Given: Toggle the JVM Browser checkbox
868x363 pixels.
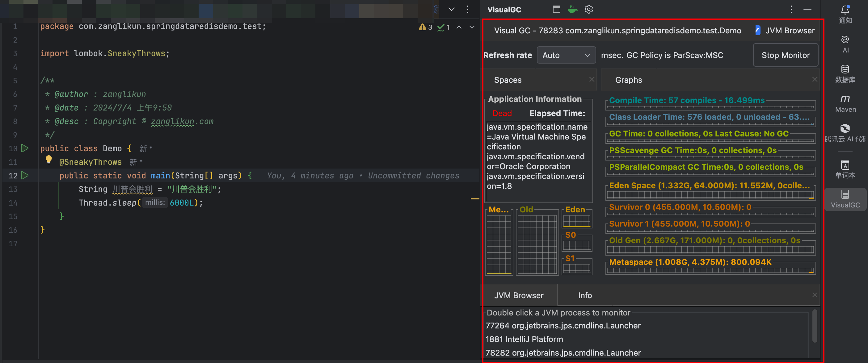Looking at the screenshot, I should click(757, 31).
